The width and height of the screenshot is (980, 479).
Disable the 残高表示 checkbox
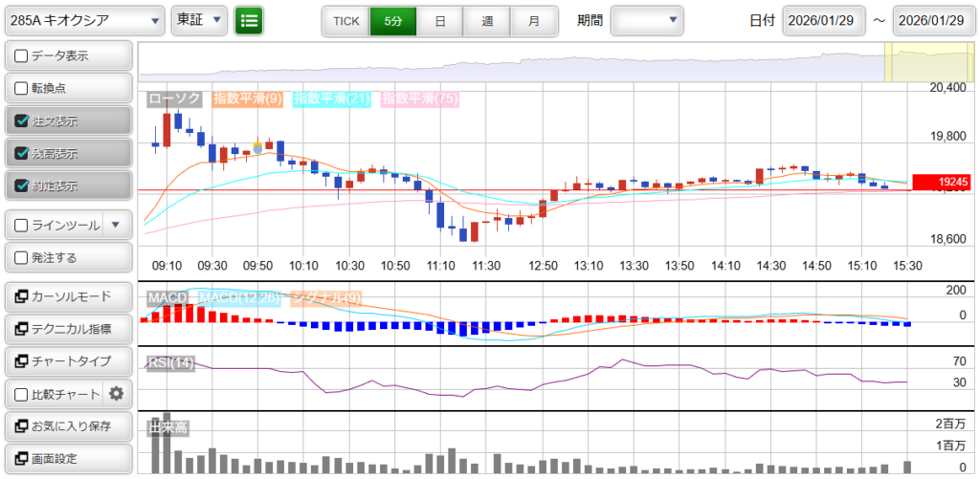21,153
